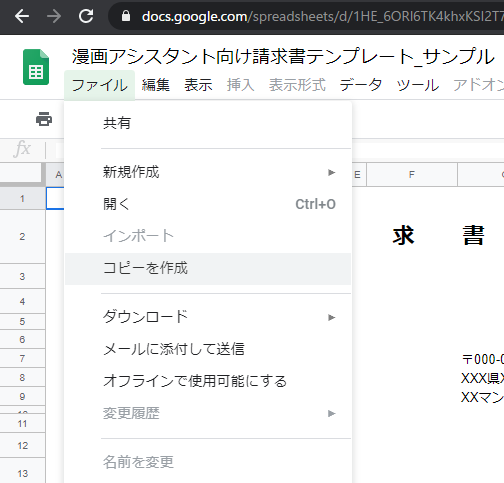Open the 表示形式 menu
The image size is (504, 483).
point(297,85)
